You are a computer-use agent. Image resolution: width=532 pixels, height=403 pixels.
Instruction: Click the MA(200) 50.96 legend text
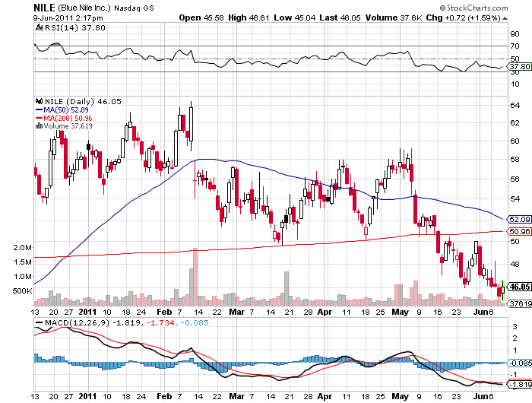tap(68, 118)
